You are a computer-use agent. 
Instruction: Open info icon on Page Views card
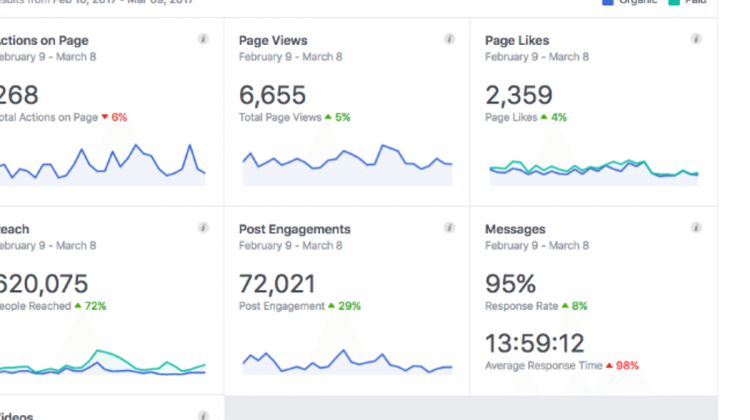(x=449, y=39)
